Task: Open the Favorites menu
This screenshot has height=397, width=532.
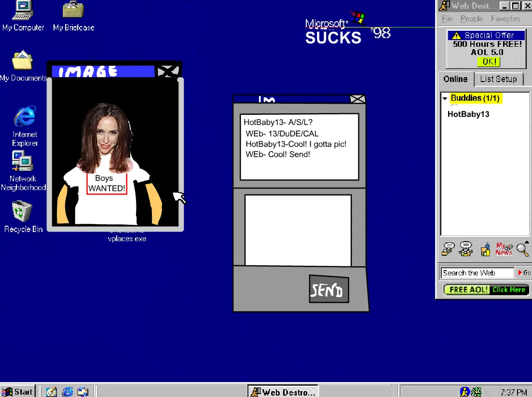Action: [505, 19]
